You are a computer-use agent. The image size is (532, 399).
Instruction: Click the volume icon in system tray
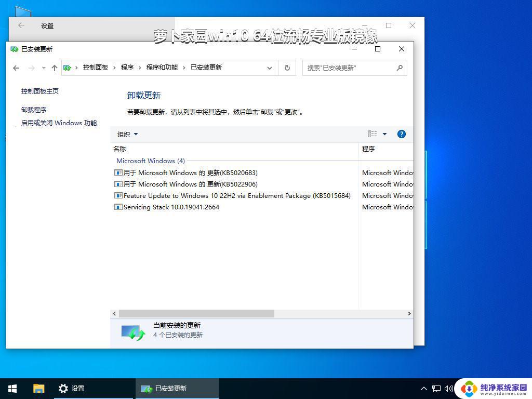tap(448, 389)
